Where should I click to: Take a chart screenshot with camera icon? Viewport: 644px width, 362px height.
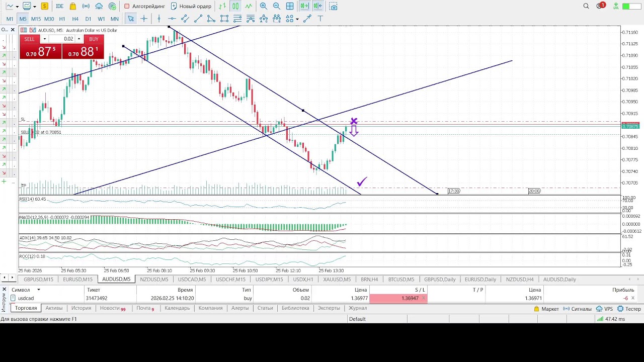click(333, 6)
